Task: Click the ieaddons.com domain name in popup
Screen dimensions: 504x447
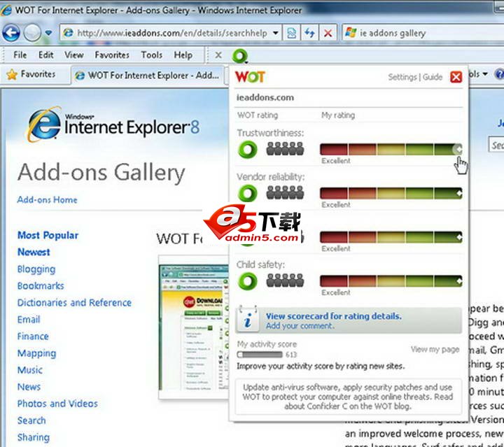Action: [x=265, y=97]
